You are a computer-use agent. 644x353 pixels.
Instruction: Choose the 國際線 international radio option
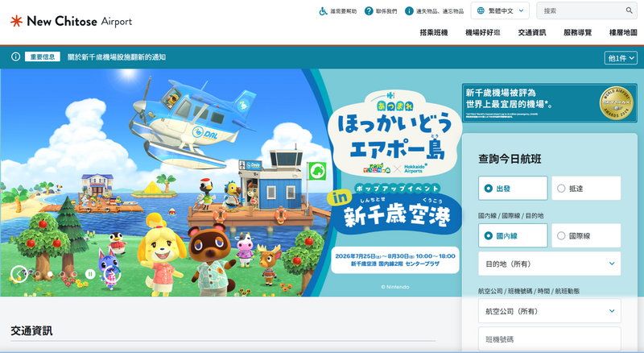pyautogui.click(x=586, y=236)
